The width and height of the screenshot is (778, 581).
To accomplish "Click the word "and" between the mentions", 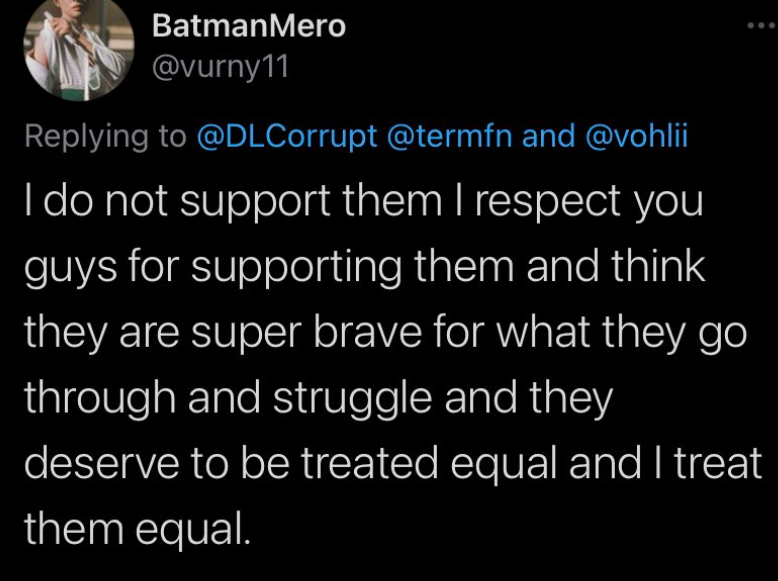I will (x=549, y=137).
